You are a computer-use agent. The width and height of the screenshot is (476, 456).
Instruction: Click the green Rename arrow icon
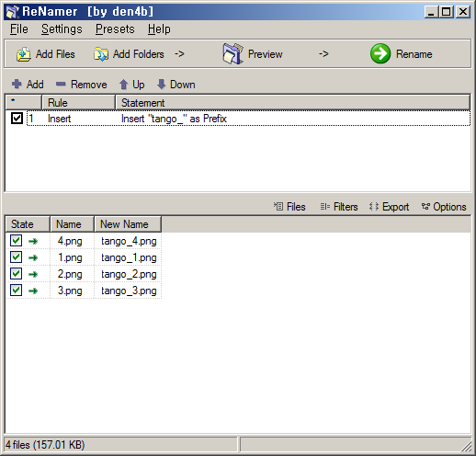pyautogui.click(x=380, y=53)
